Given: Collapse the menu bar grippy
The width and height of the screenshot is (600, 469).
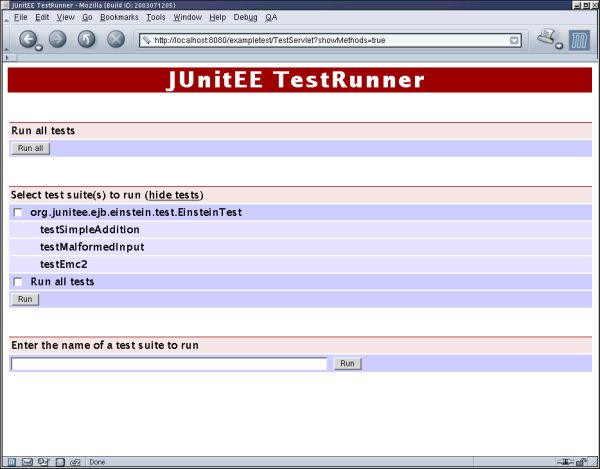Looking at the screenshot, I should pyautogui.click(x=6, y=18).
